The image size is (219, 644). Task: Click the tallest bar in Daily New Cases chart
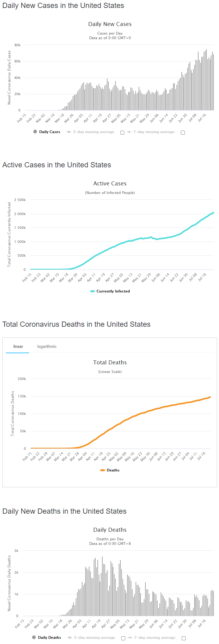pos(206,80)
